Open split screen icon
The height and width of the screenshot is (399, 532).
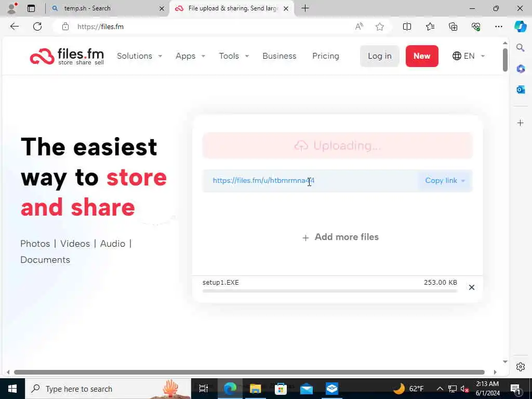[x=407, y=26]
